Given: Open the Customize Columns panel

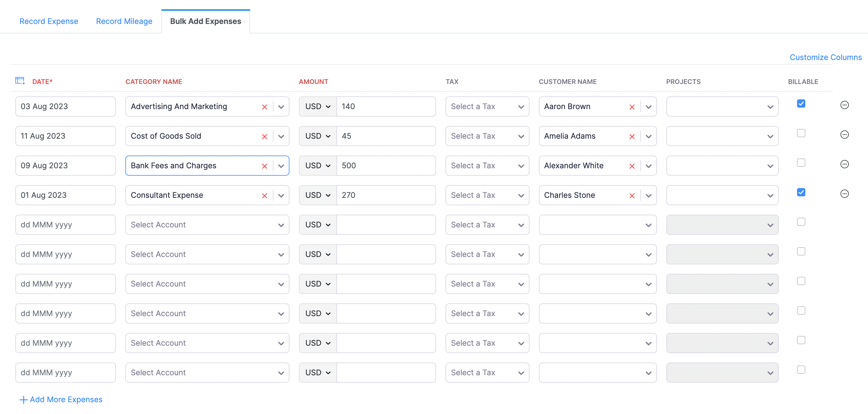Looking at the screenshot, I should pos(825,57).
